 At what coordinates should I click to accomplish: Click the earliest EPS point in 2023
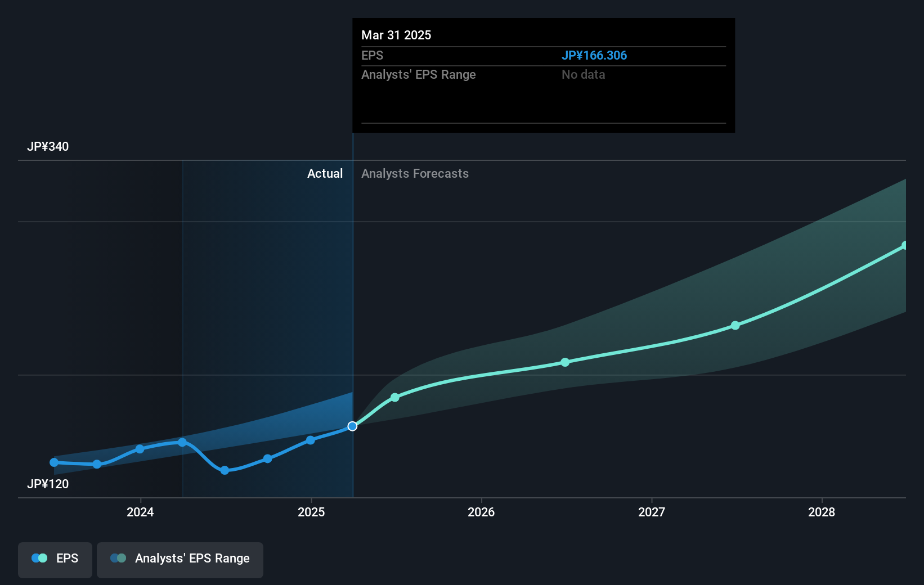[x=54, y=462]
